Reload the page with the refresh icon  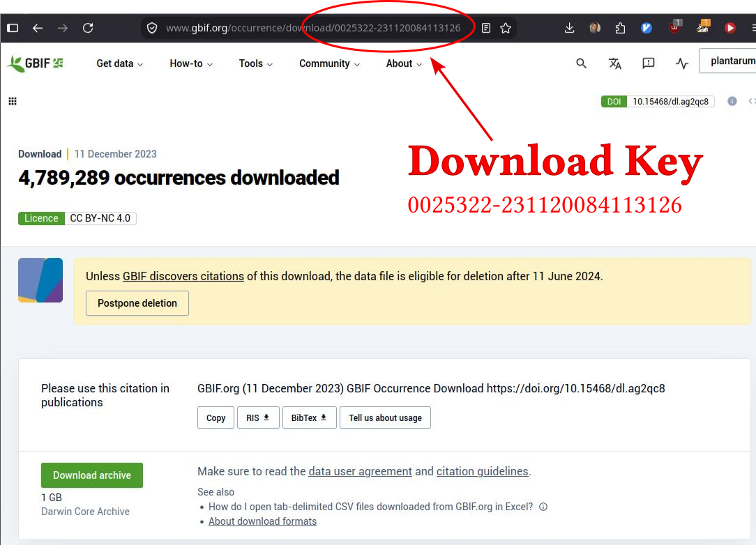click(88, 28)
